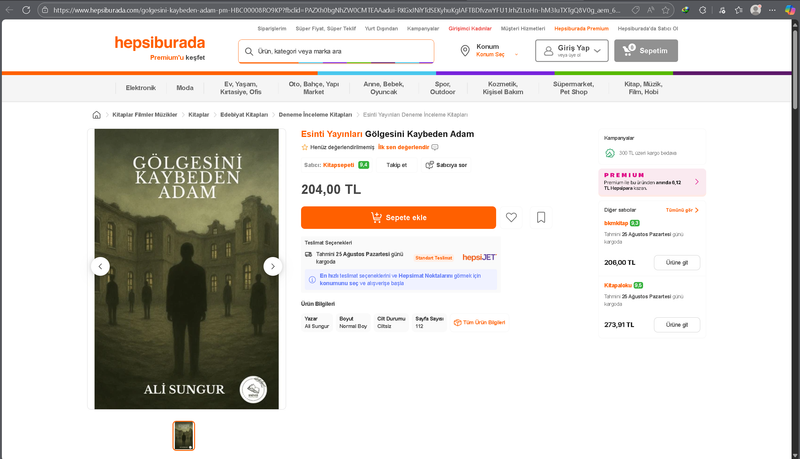Viewport: 800px width, 459px height.
Task: Open the Kitapsepeti seller link
Action: (338, 165)
